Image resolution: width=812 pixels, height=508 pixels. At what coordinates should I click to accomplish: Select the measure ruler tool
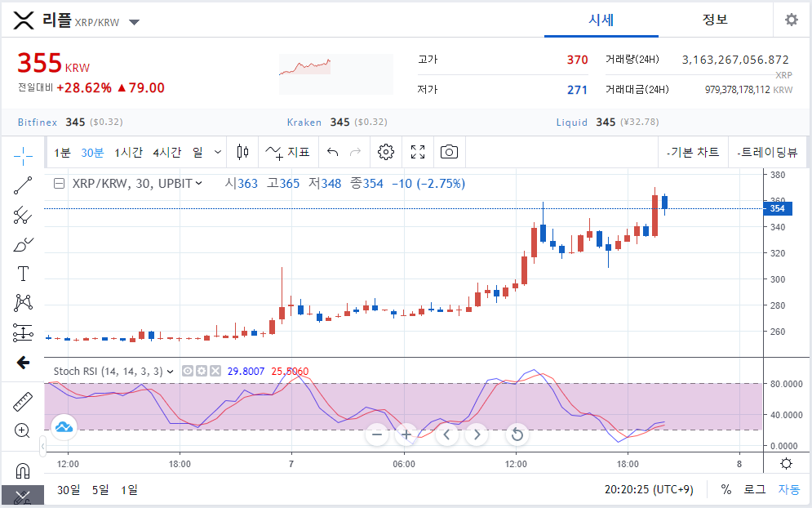coord(23,401)
